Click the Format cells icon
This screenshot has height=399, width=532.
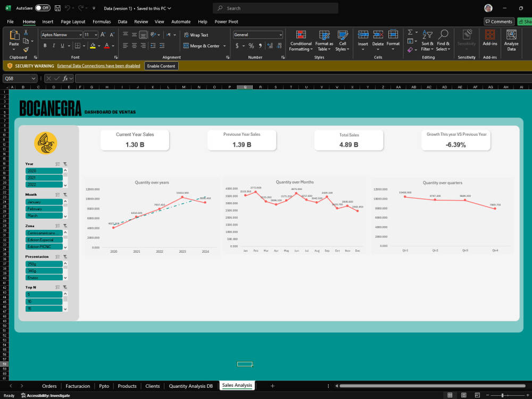pos(393,35)
